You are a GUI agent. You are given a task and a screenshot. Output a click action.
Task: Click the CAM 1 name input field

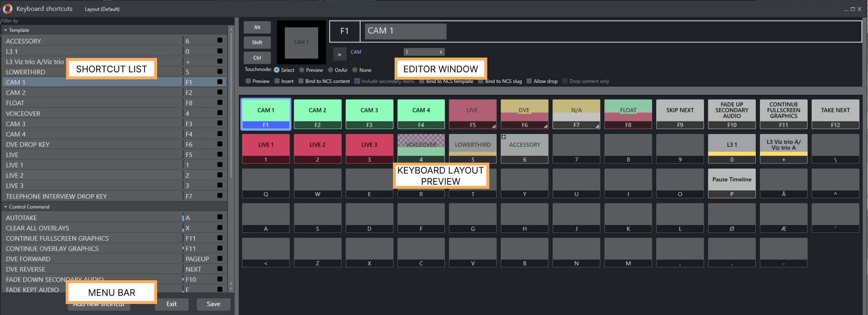(x=405, y=31)
